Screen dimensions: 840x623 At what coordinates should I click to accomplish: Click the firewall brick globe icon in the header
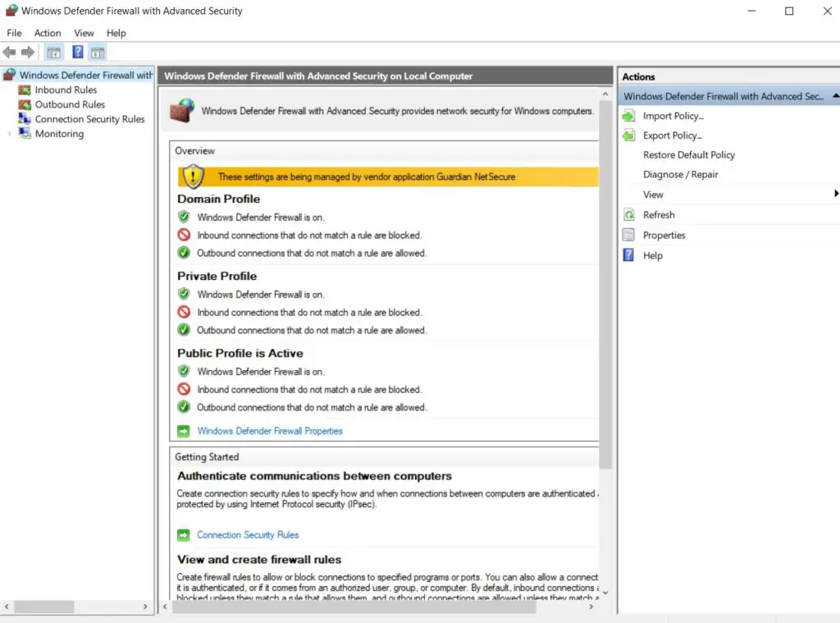182,111
